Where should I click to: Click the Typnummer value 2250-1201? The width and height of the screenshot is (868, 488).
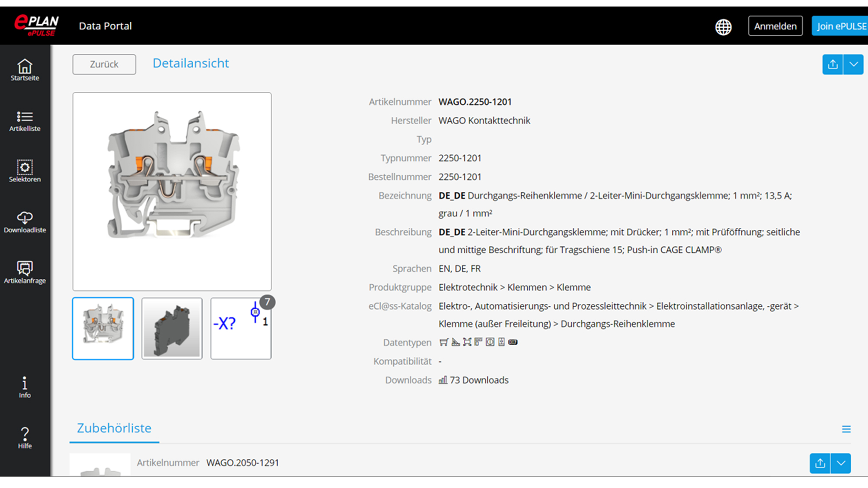[460, 158]
